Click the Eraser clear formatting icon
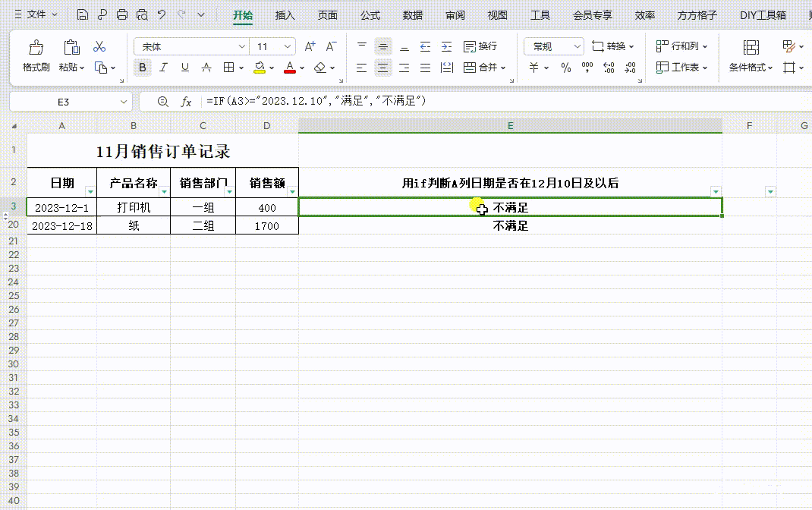The width and height of the screenshot is (812, 510). coord(320,68)
